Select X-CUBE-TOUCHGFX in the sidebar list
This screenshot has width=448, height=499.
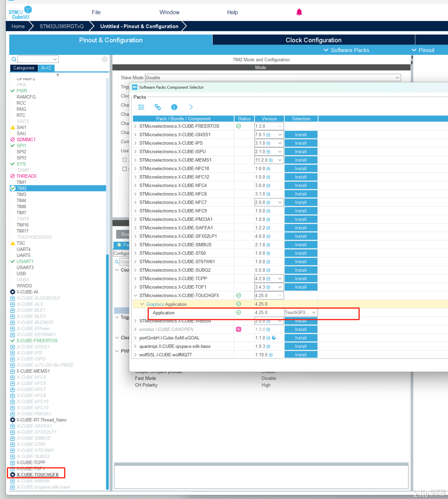click(37, 474)
